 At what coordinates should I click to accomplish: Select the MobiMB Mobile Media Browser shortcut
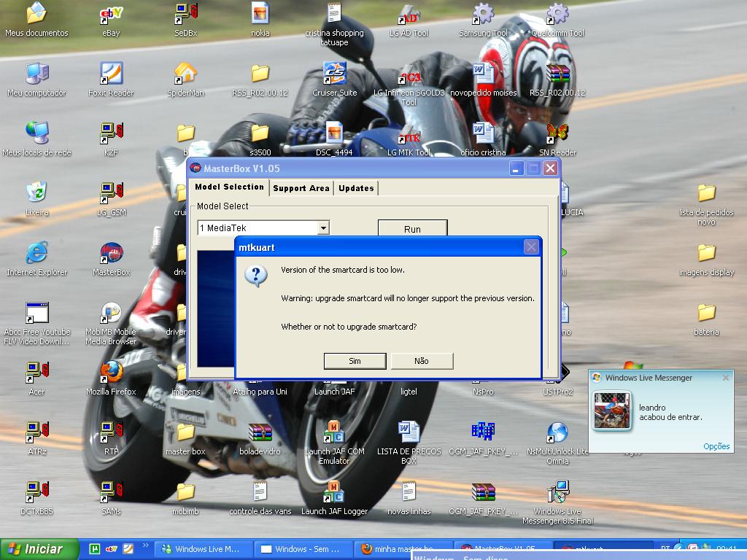[111, 323]
